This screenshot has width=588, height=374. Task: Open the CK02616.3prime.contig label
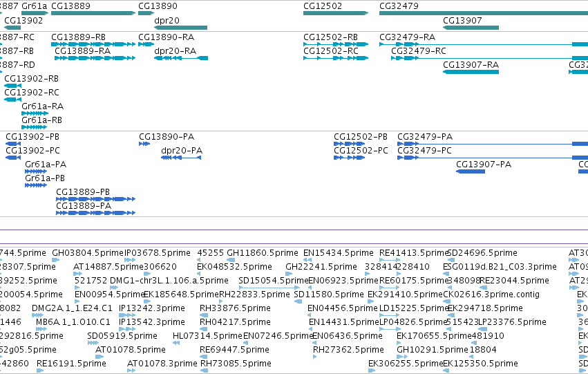(x=491, y=295)
